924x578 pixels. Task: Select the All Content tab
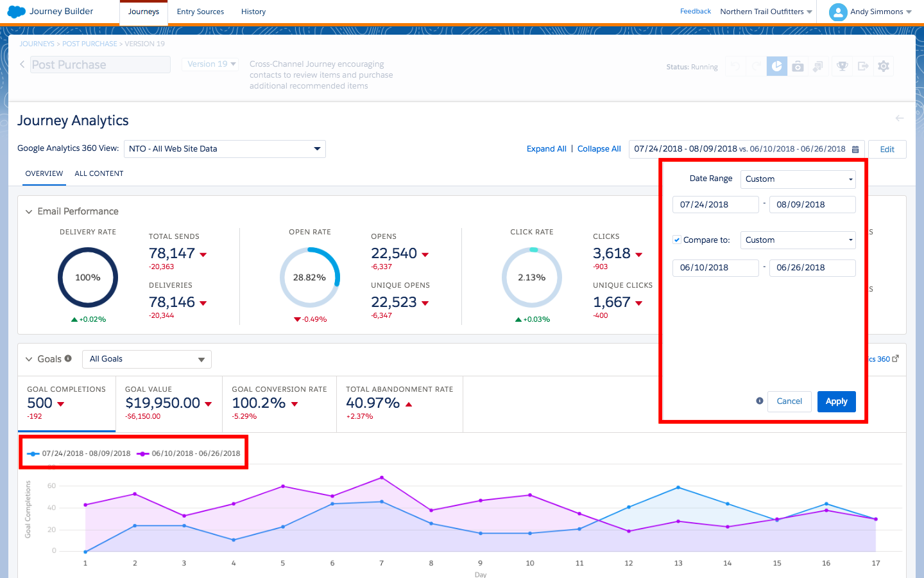point(99,173)
